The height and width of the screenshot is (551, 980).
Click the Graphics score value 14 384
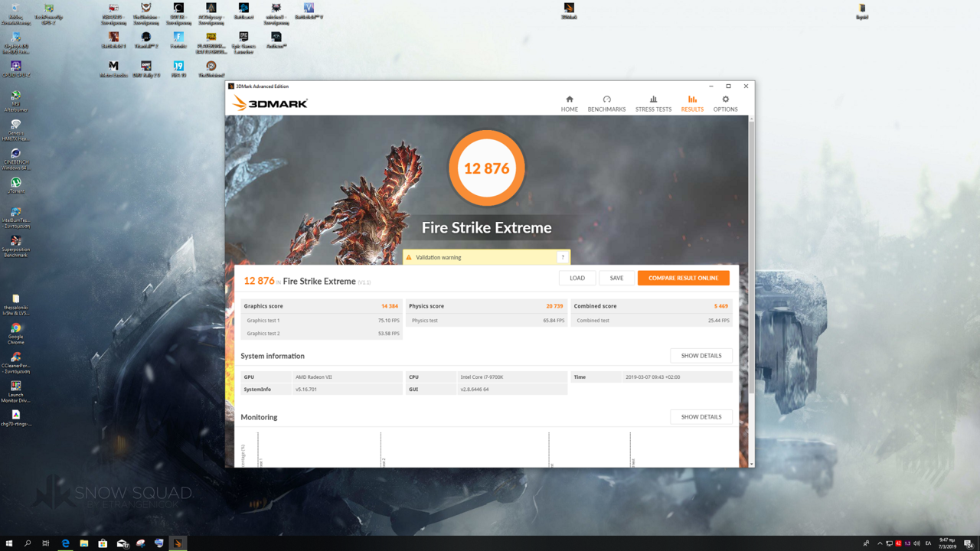[x=390, y=306]
